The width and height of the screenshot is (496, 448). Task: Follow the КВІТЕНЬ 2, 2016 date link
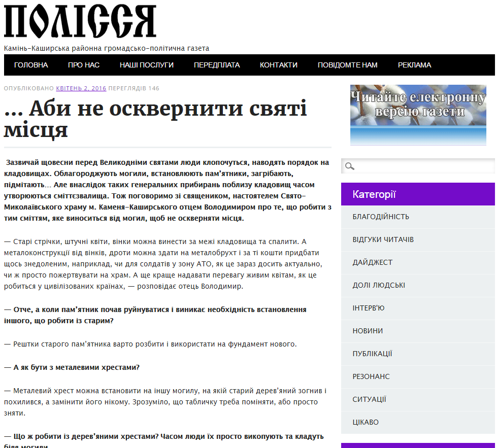[81, 88]
